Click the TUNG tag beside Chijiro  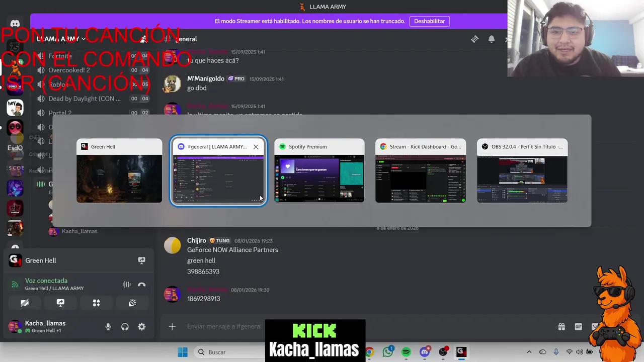[x=220, y=241]
